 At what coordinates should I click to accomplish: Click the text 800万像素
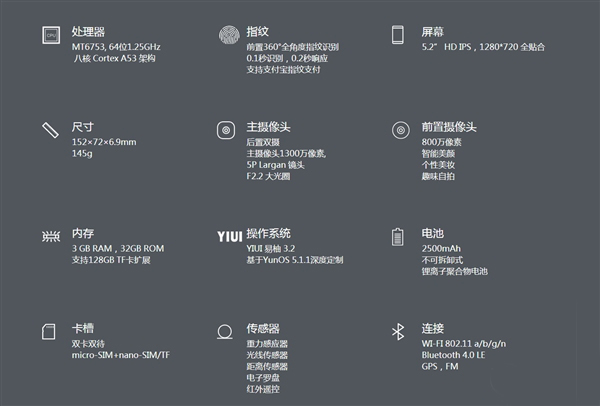coord(442,142)
